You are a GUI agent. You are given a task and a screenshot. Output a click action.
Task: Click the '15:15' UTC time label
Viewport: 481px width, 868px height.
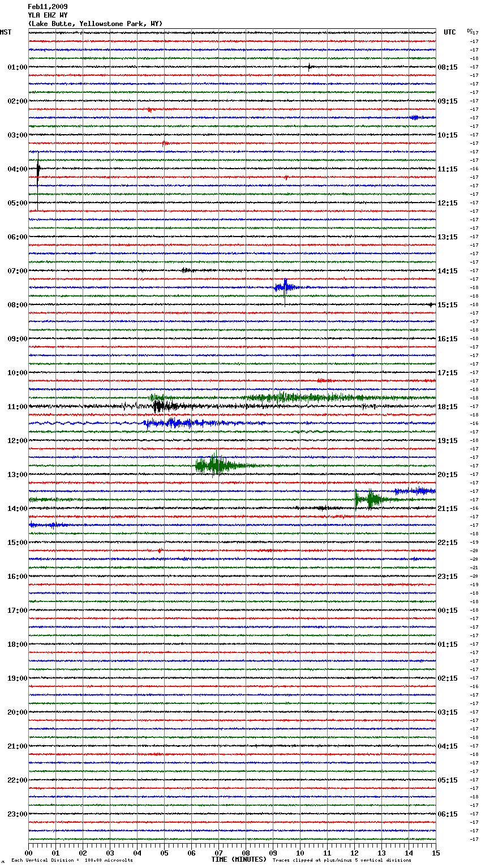[448, 305]
